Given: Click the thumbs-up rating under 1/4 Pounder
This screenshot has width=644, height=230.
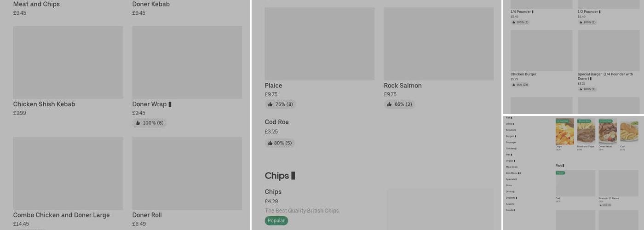Looking at the screenshot, I should click(520, 22).
